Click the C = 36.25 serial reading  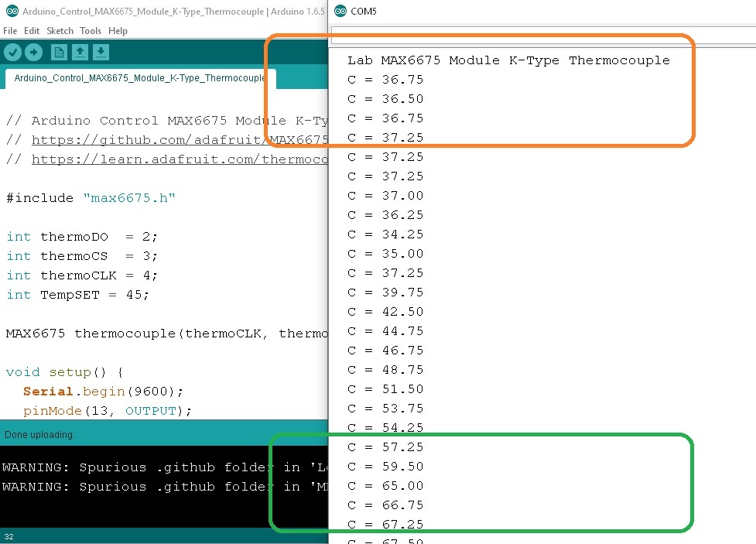pos(385,215)
